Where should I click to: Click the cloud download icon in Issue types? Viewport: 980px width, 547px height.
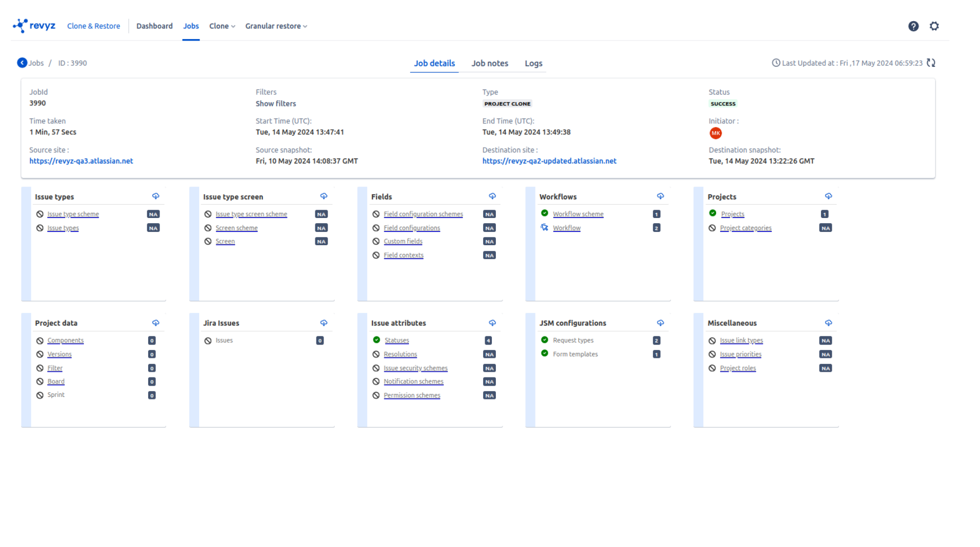156,196
